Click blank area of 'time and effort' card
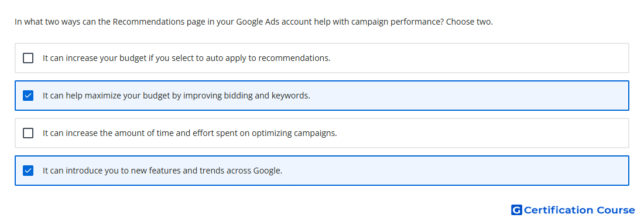644x221 pixels. (481, 133)
